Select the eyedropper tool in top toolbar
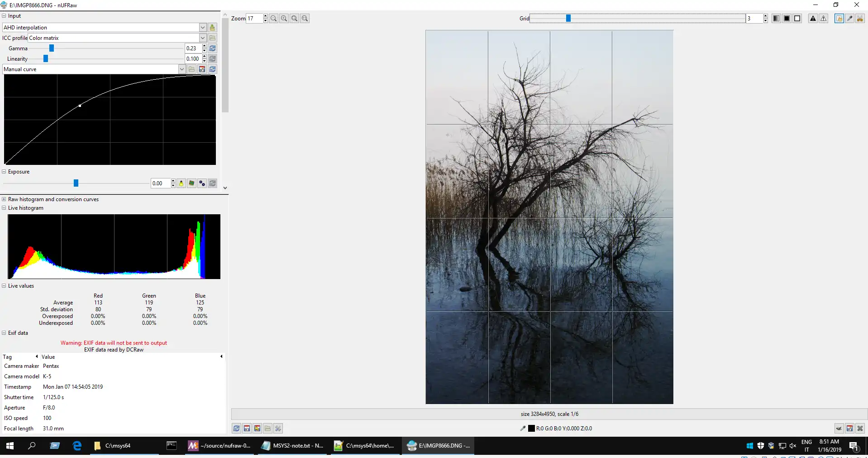This screenshot has width=868, height=458. (x=849, y=19)
